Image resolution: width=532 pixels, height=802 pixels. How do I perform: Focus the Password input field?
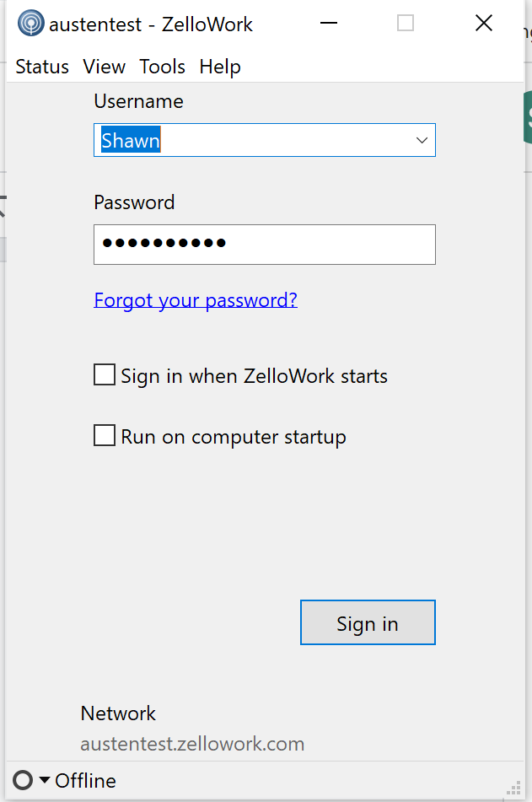tap(264, 245)
